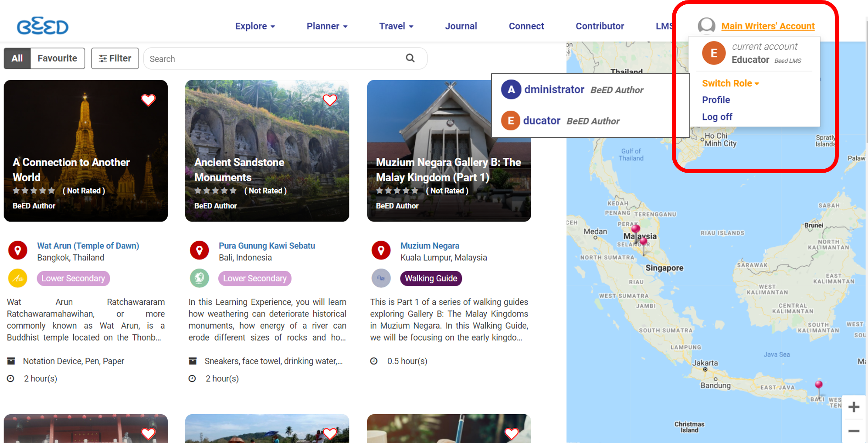Click the Walking Guide tag

pos(431,278)
